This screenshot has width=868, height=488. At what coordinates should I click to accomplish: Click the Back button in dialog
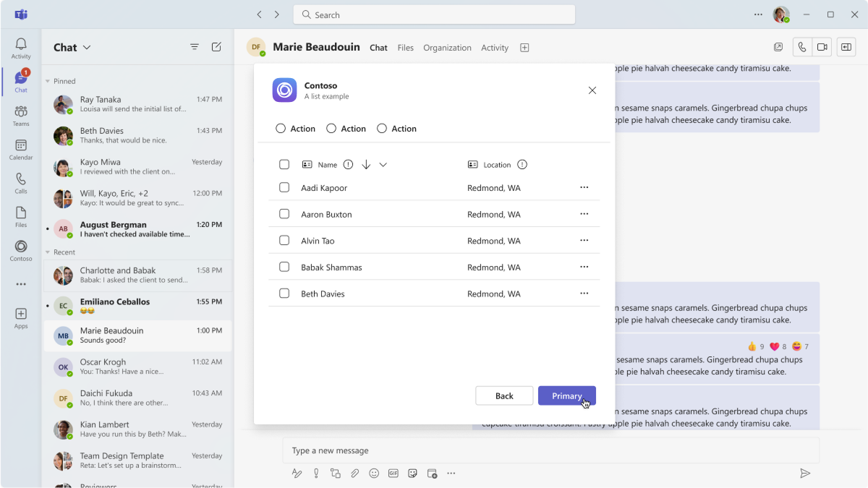point(504,395)
